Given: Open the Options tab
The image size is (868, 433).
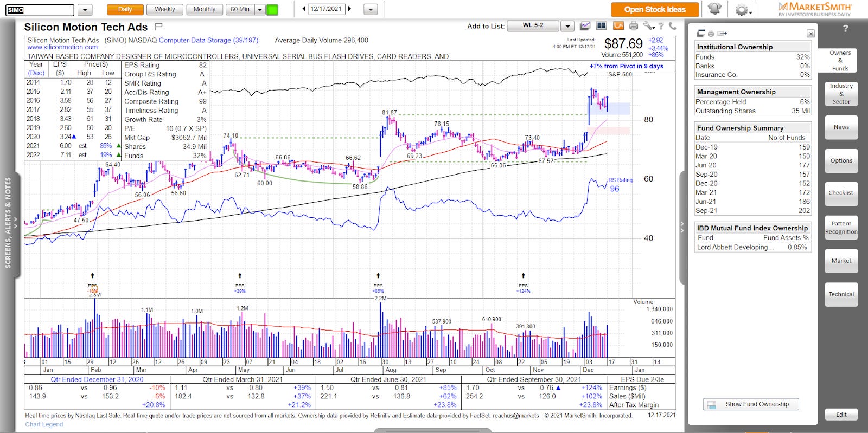Looking at the screenshot, I should 841,161.
